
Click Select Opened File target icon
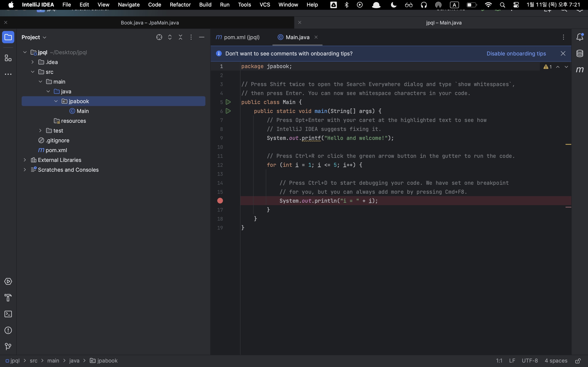pos(159,37)
